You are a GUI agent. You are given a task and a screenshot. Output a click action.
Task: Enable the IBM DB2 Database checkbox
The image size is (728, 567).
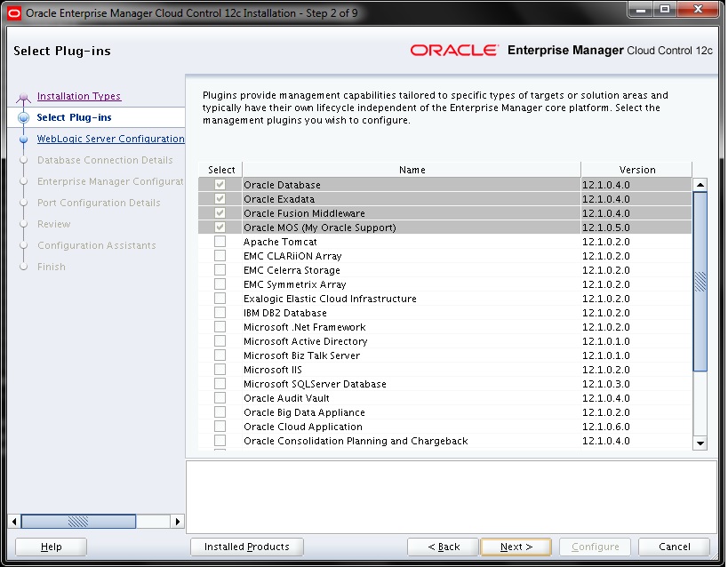pos(220,313)
